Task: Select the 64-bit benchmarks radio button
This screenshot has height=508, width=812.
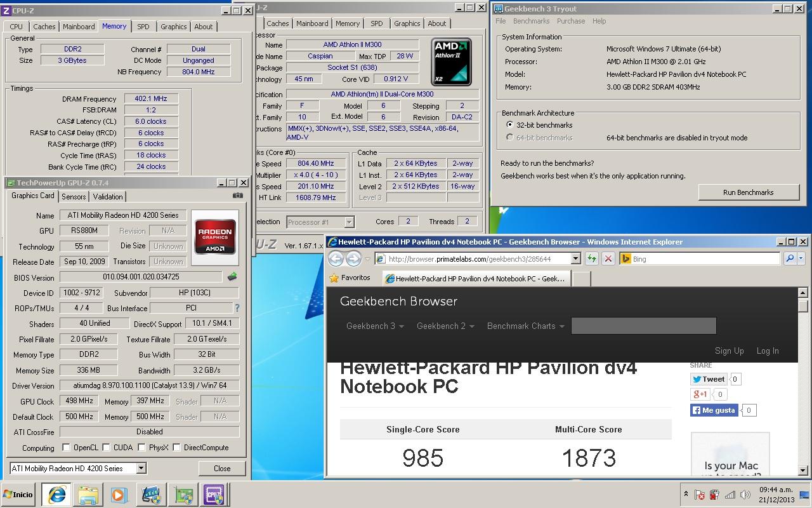Action: click(510, 137)
